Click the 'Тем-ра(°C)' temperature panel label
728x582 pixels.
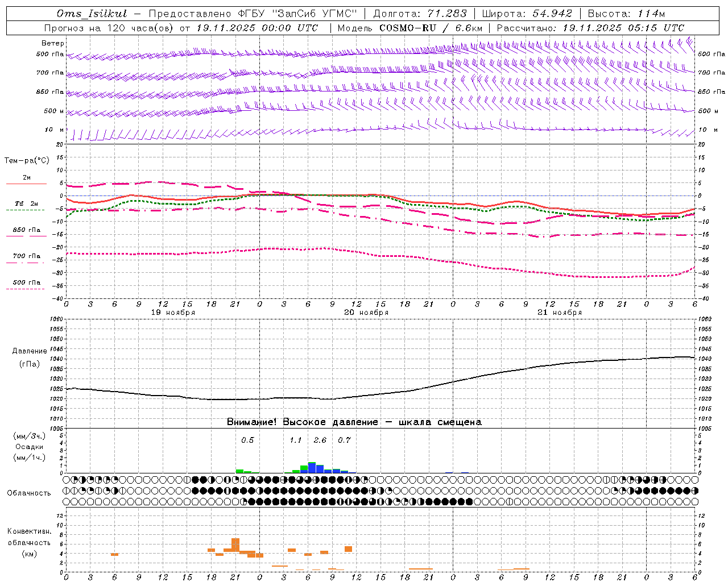[27, 161]
